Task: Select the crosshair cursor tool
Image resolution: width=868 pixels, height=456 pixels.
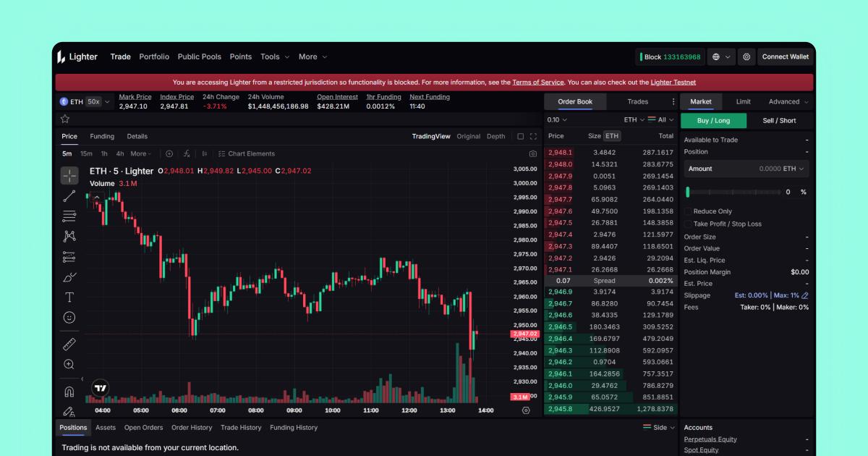Action: coord(69,175)
